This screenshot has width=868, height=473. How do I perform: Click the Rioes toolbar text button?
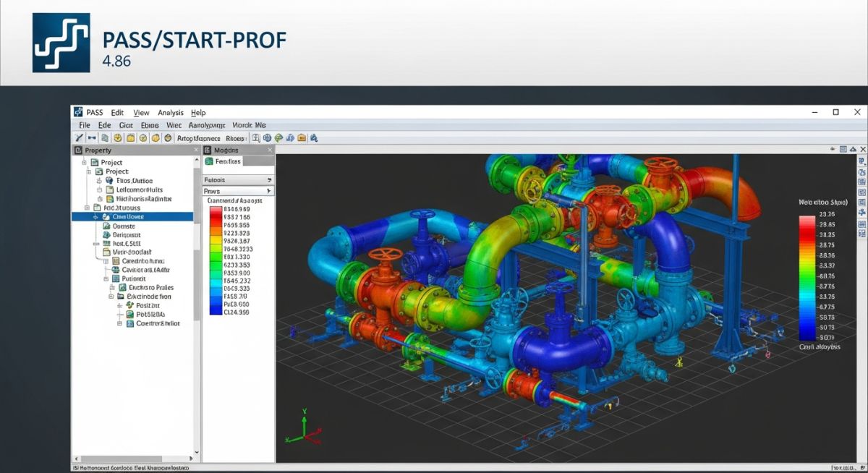[x=235, y=137]
